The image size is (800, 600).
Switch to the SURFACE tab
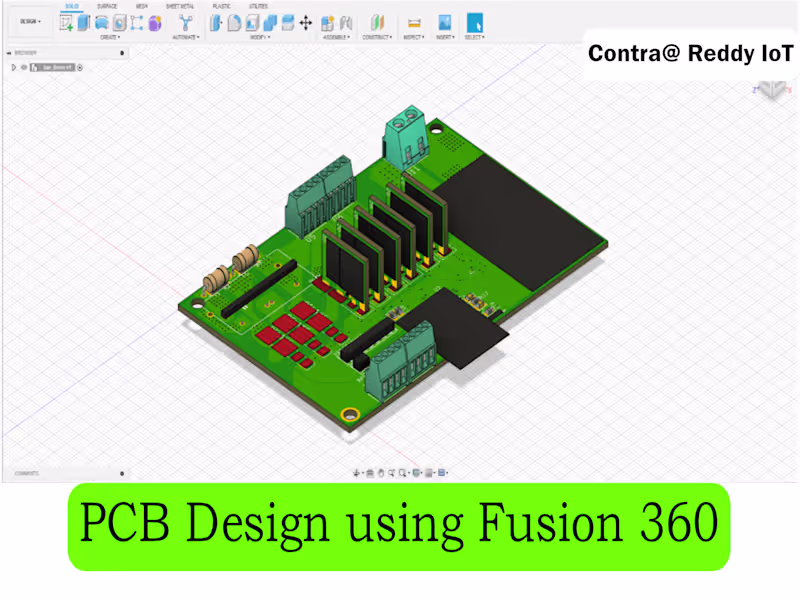tap(106, 6)
